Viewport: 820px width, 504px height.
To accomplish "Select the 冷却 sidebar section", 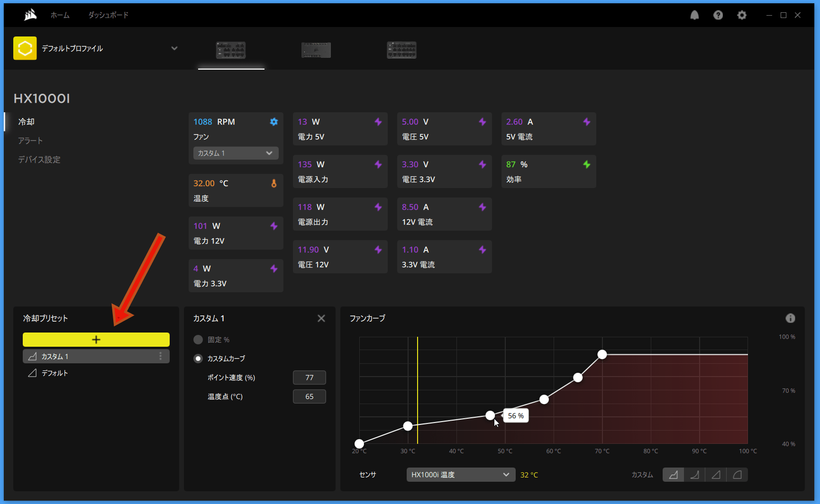I will click(27, 122).
